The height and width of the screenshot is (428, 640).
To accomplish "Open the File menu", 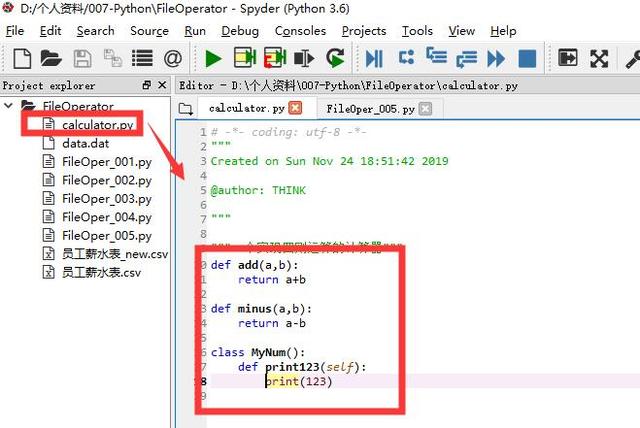I will [15, 31].
